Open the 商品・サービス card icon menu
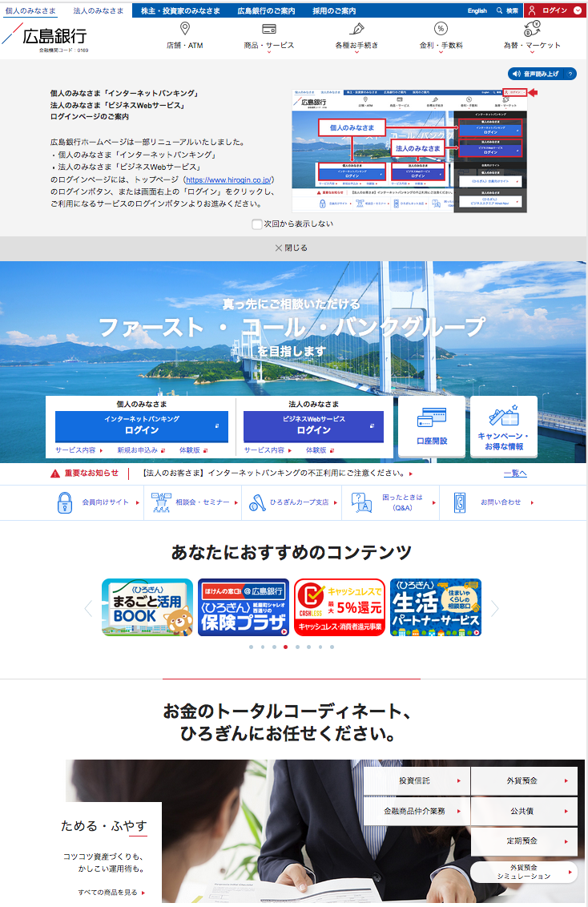Image resolution: width=588 pixels, height=907 pixels. (x=269, y=28)
